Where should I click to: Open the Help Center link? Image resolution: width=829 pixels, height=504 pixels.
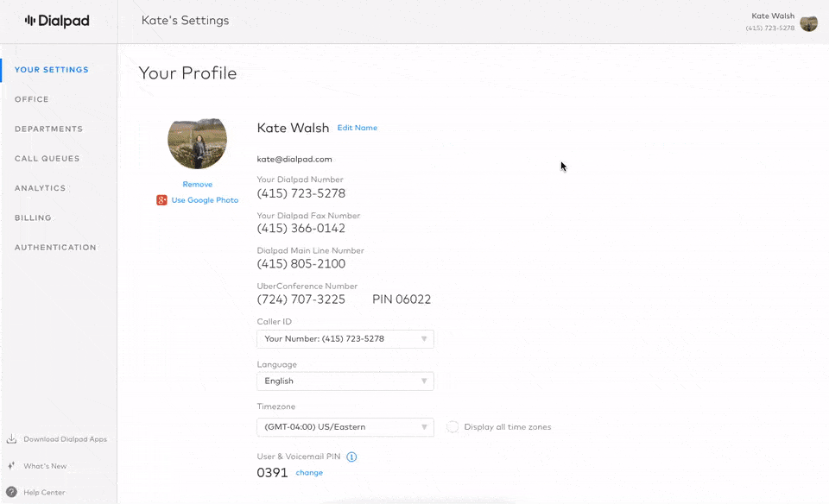(44, 493)
